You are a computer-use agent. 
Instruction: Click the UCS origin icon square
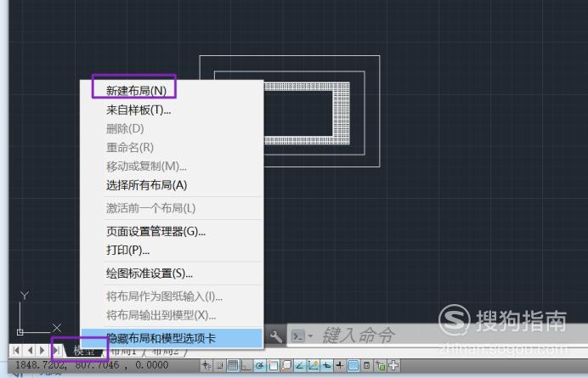(x=20, y=332)
